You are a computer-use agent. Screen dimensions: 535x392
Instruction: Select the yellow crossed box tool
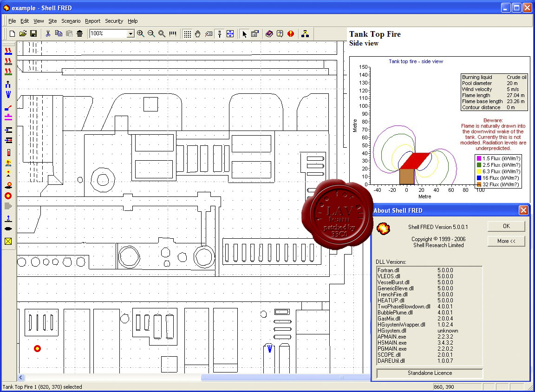tap(8, 242)
